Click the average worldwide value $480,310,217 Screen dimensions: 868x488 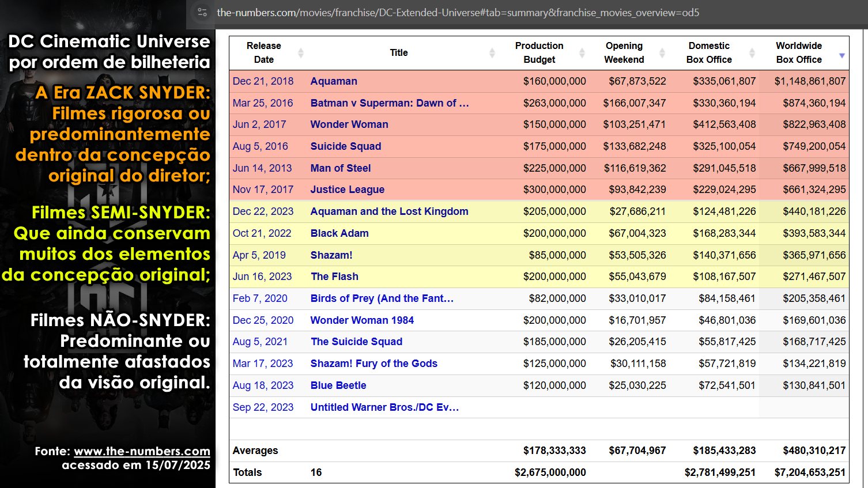click(814, 451)
